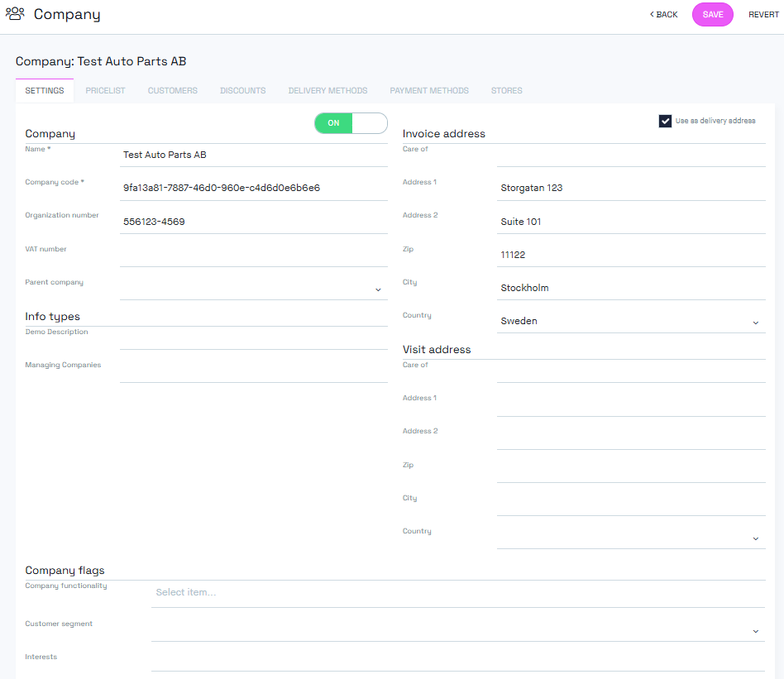The height and width of the screenshot is (679, 784).
Task: Open the Discounts tab
Action: click(x=242, y=91)
